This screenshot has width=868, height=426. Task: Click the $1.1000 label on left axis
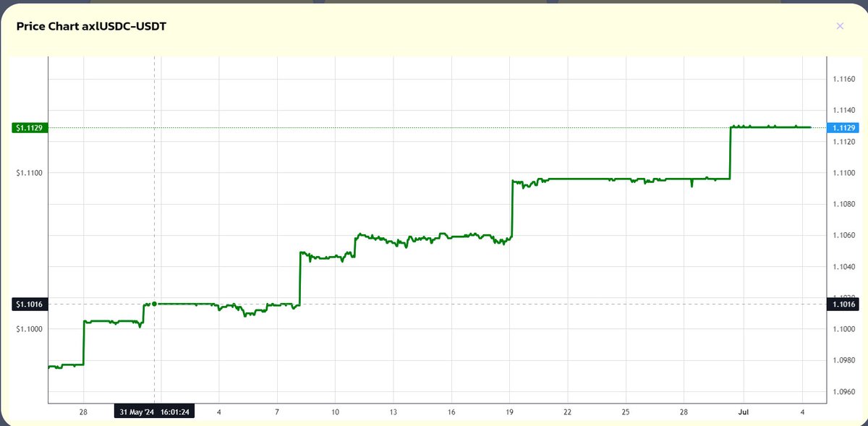(29, 328)
